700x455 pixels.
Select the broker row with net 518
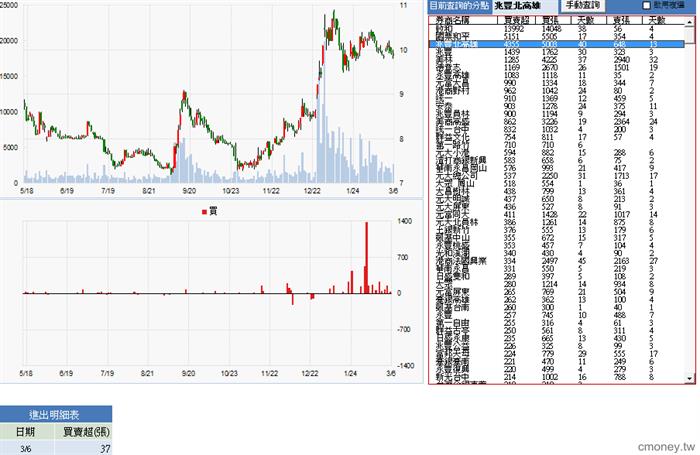(557, 184)
